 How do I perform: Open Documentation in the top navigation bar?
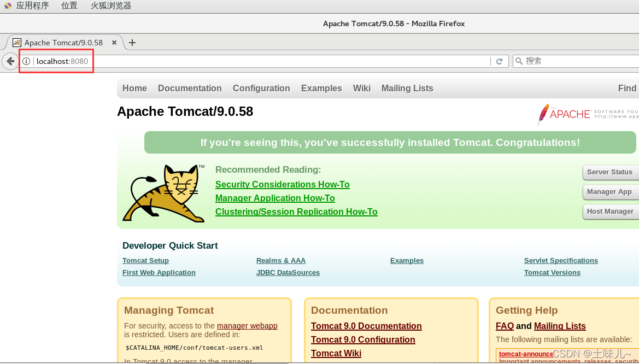tap(190, 89)
